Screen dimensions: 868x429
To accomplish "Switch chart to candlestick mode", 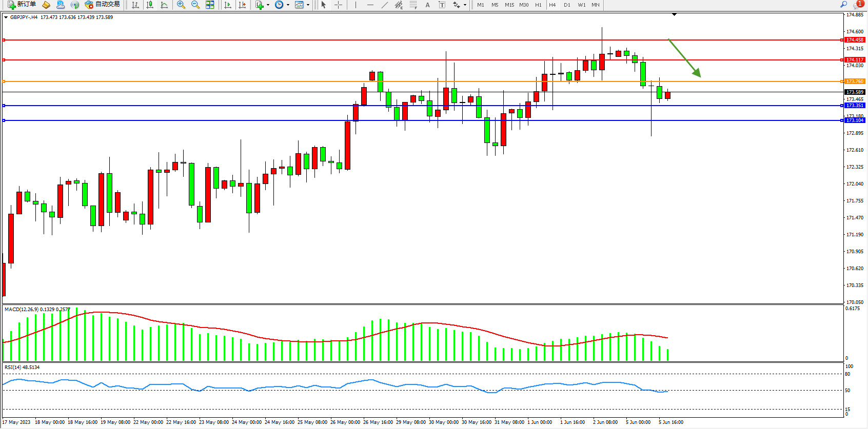I will 150,5.
